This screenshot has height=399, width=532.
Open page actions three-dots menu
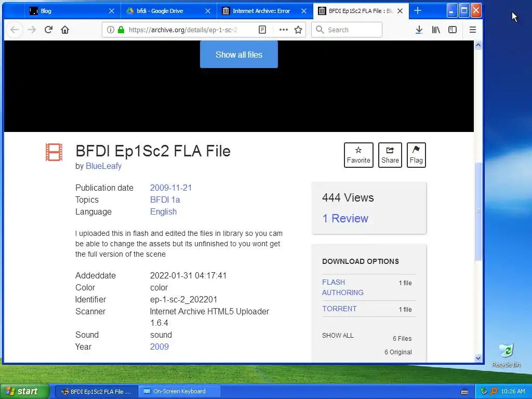tap(283, 30)
